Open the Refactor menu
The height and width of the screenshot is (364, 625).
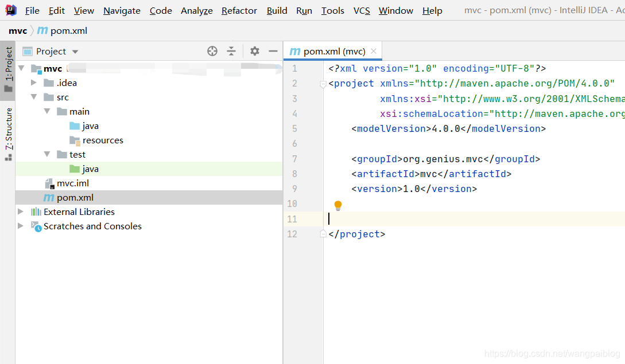pyautogui.click(x=239, y=11)
